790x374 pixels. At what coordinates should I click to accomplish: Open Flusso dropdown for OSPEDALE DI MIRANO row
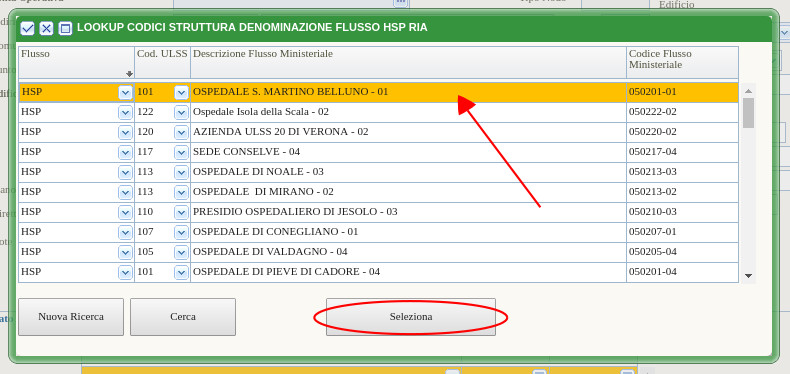point(125,193)
